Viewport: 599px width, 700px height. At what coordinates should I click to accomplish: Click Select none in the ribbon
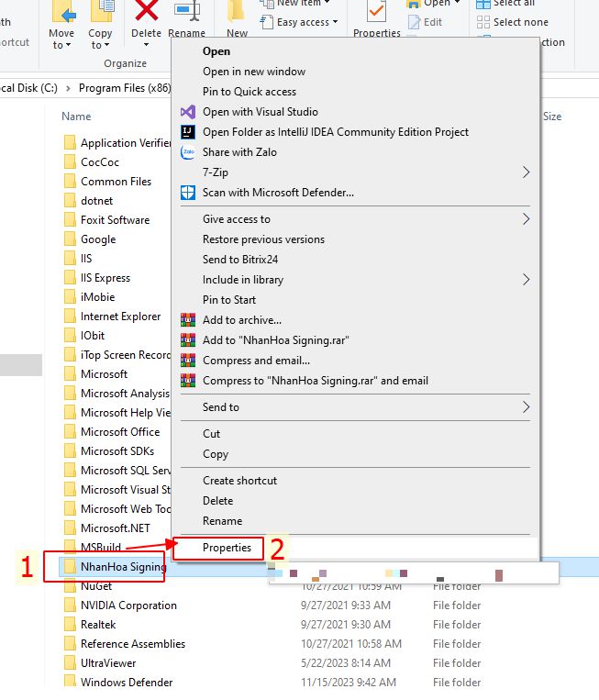click(513, 22)
